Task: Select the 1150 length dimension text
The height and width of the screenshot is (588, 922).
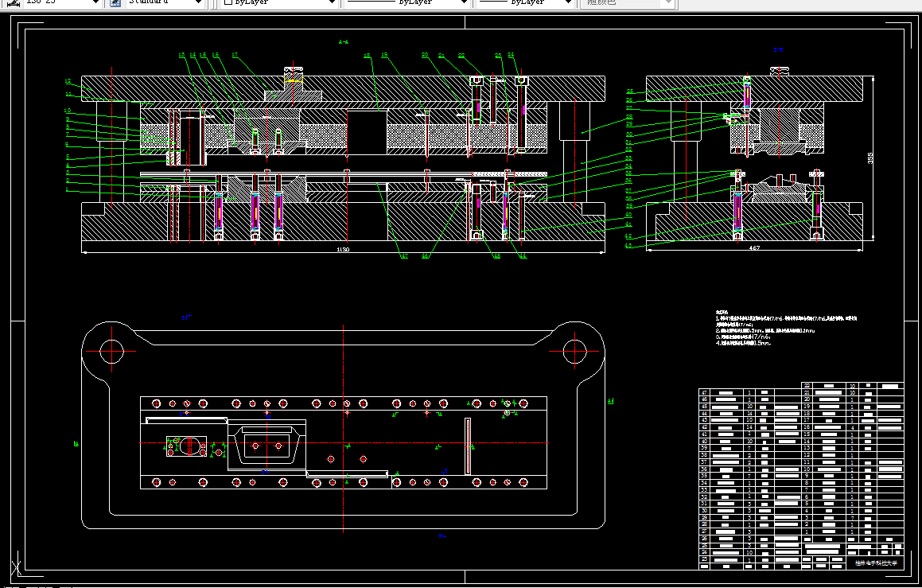Action: click(x=343, y=249)
